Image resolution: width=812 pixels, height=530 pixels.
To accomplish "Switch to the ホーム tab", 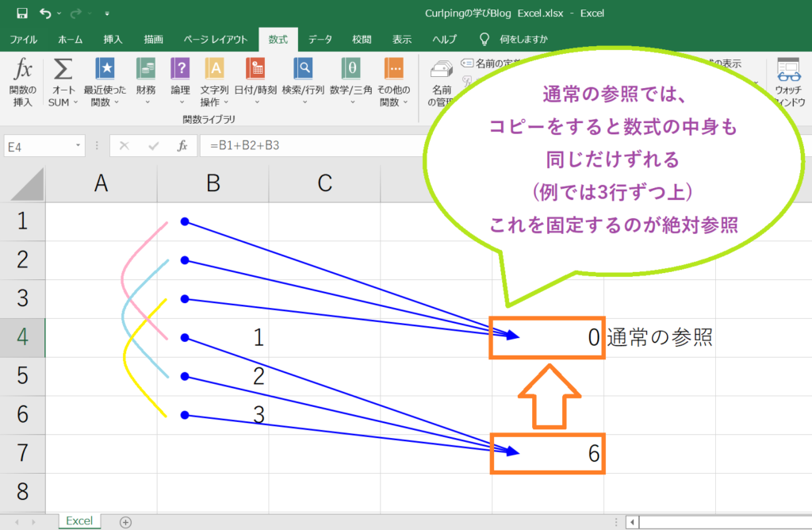I will [x=70, y=40].
